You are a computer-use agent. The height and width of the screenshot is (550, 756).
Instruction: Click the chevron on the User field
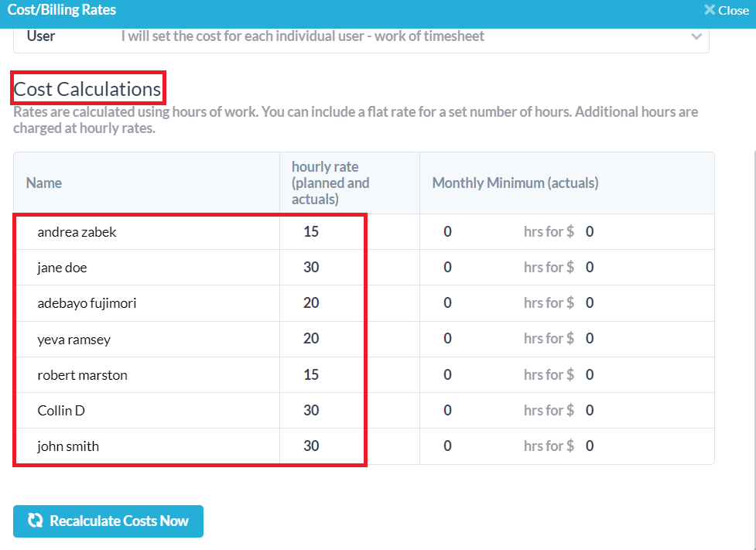tap(696, 36)
